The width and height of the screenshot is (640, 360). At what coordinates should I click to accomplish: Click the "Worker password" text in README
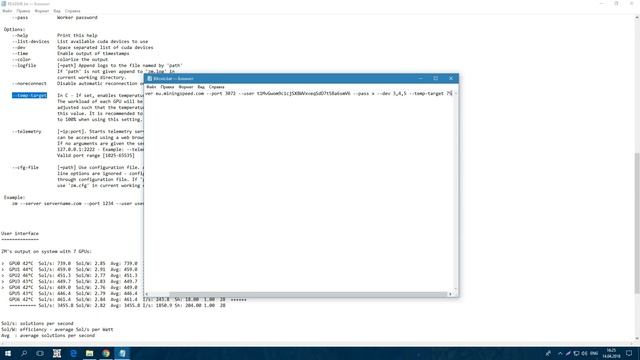77,18
